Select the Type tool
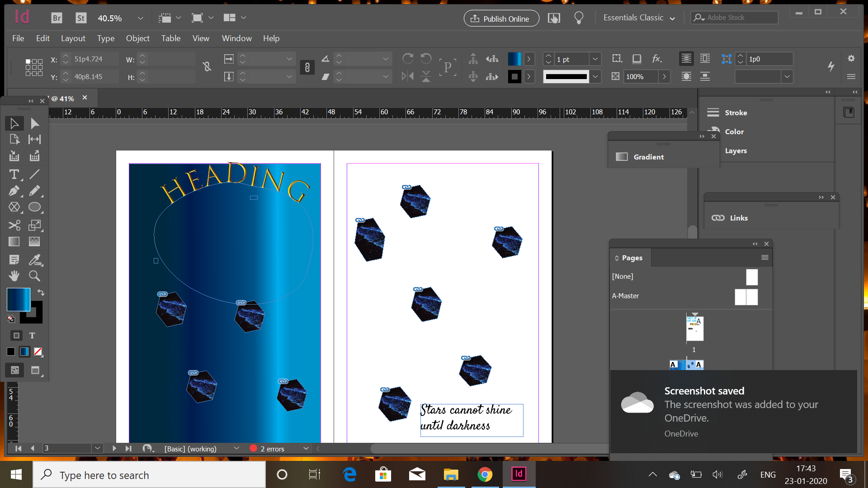 [14, 174]
